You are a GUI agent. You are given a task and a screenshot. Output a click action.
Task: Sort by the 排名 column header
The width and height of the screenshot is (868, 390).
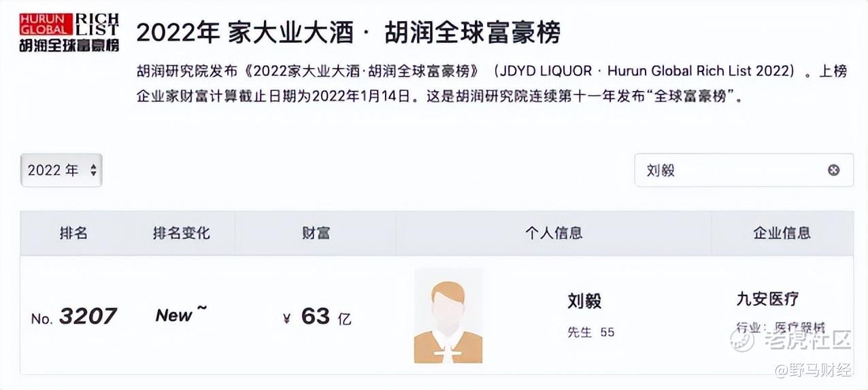point(73,233)
